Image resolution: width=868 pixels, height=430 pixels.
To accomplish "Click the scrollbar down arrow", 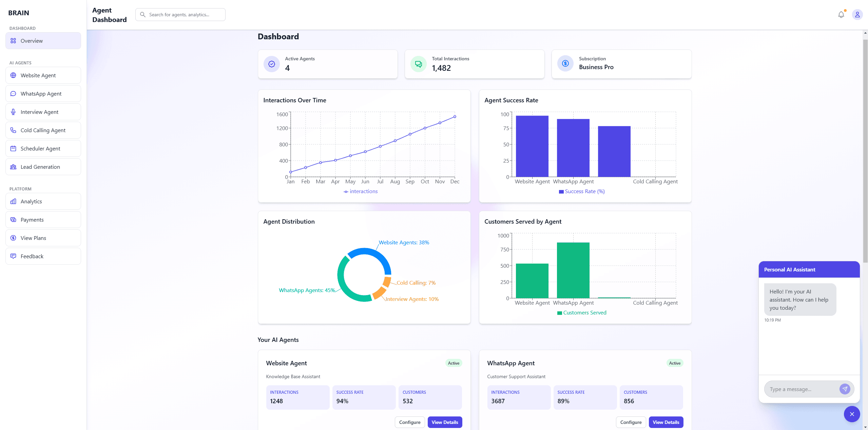I will click(x=865, y=427).
